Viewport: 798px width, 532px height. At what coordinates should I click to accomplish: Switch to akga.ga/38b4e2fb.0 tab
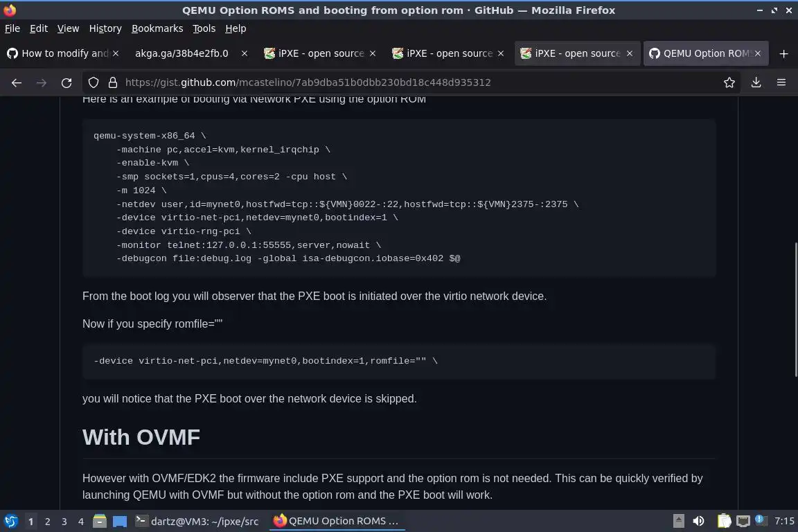[x=181, y=53]
